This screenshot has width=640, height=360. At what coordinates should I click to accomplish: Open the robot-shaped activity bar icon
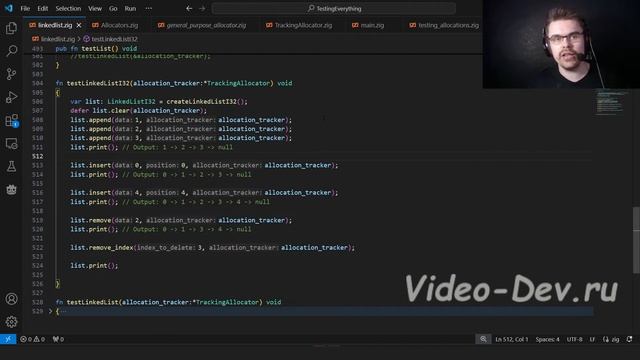click(x=11, y=189)
